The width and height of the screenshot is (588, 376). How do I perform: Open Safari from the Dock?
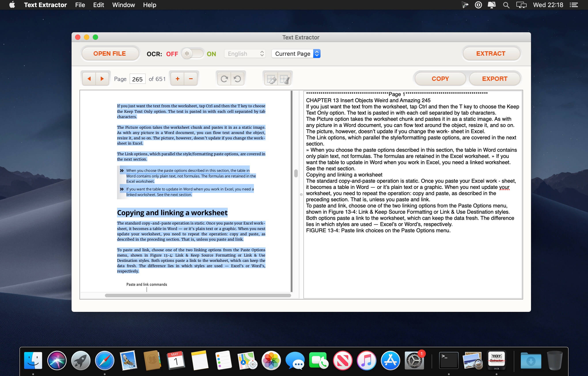(104, 360)
